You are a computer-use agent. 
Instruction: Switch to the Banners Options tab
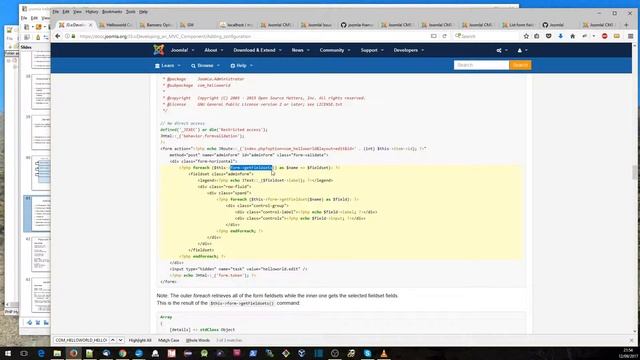pos(156,25)
